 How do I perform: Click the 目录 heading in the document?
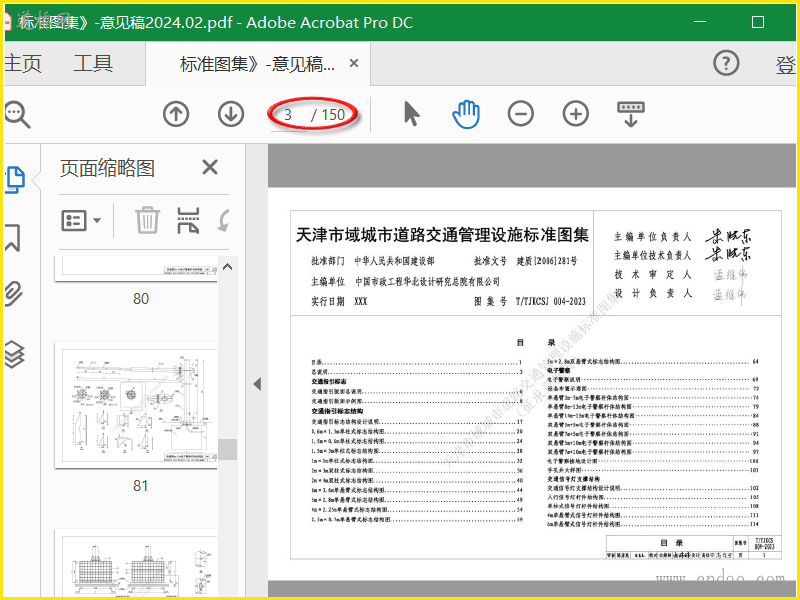(535, 343)
